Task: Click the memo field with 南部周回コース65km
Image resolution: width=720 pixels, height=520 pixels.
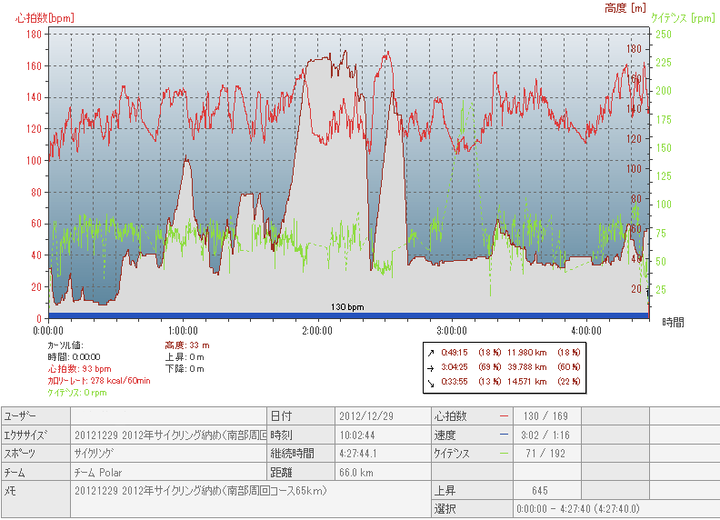Action: [x=251, y=500]
